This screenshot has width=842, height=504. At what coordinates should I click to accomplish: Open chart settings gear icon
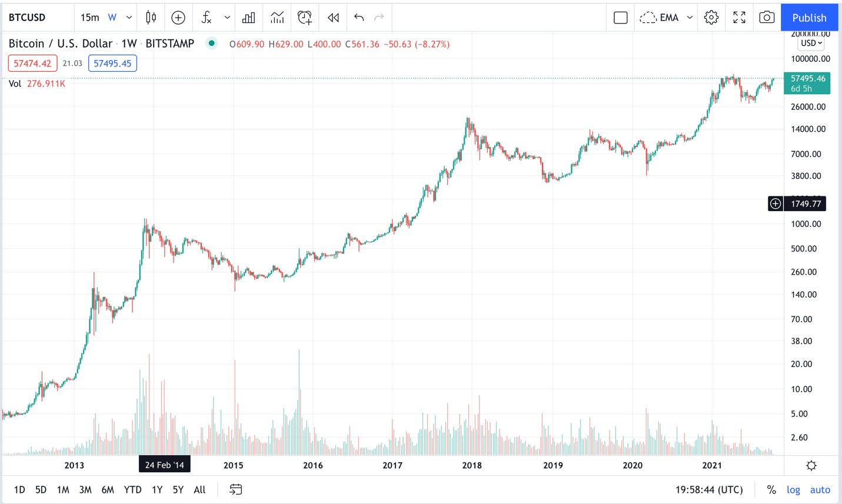pos(711,18)
